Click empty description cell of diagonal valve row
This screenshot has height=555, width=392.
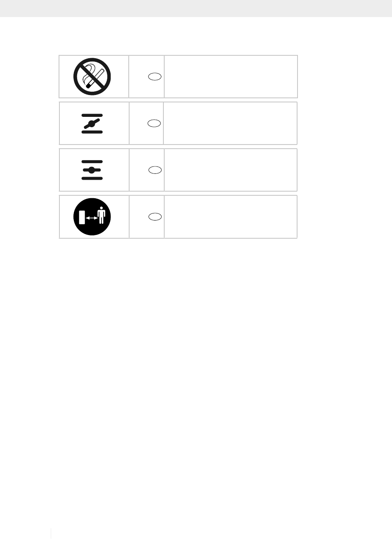230,123
